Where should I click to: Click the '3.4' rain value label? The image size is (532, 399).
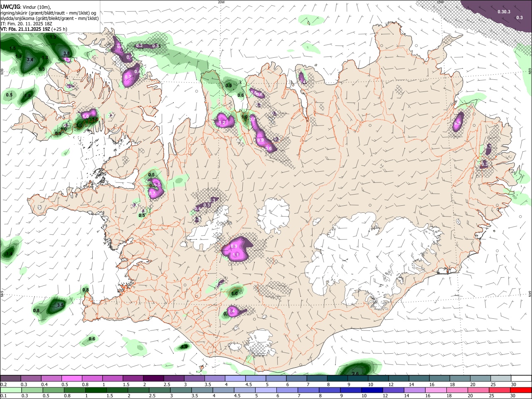[x=30, y=60]
